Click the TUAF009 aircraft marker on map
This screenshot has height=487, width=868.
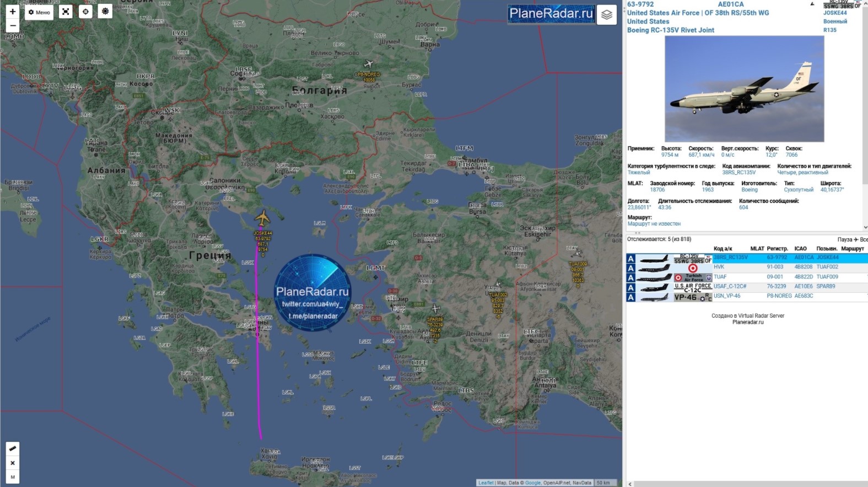pos(577,253)
